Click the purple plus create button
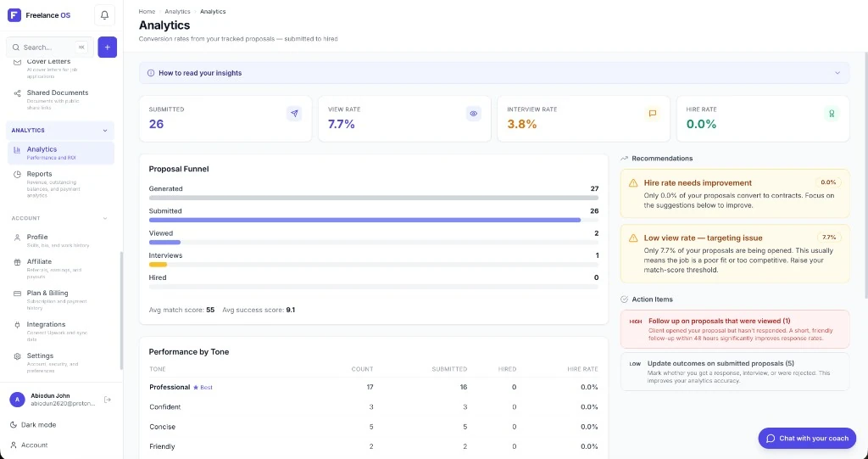Viewport: 868px width, 459px height. [x=108, y=48]
